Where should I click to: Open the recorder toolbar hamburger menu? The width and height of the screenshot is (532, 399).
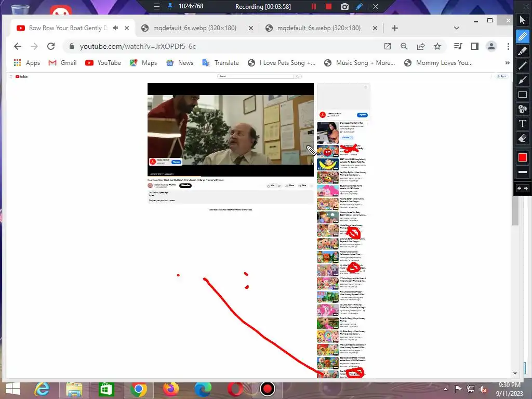156,6
